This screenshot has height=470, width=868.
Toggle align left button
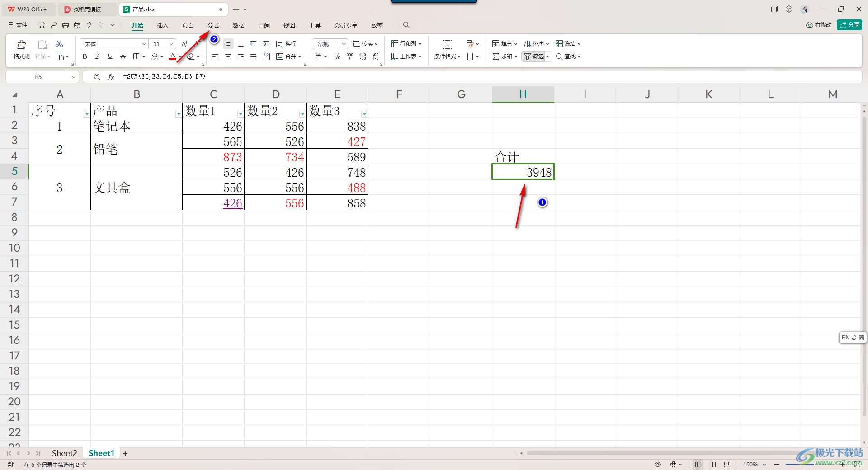point(216,56)
